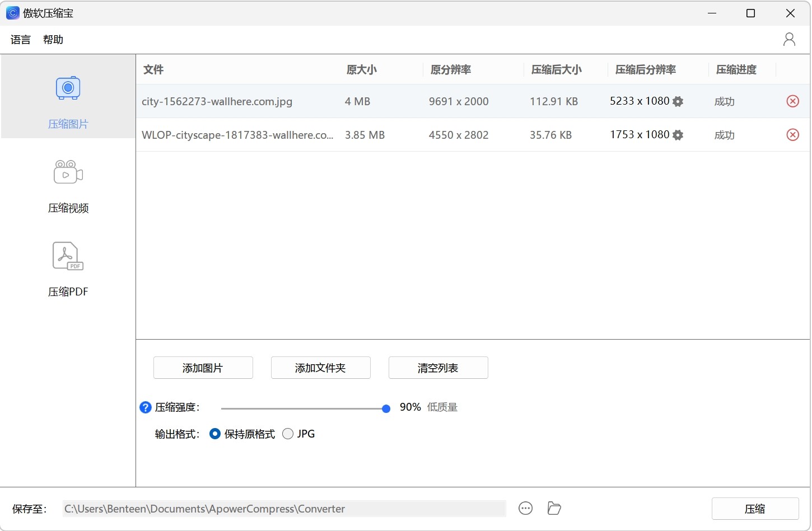
Task: Close the 傲软压缩宝 window
Action: click(790, 13)
